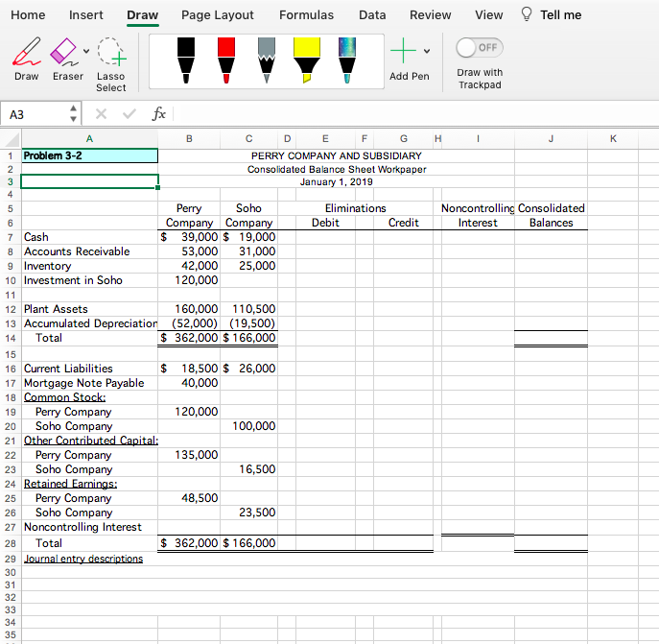Click 'January 1, 2019' date cell
Image resolution: width=659 pixels, height=644 pixels.
(x=337, y=182)
